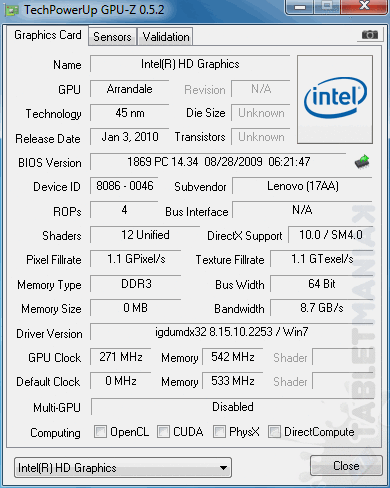Screen dimensions: 390x488
Task: Click the Die Size Unknown field
Action: coord(261,113)
